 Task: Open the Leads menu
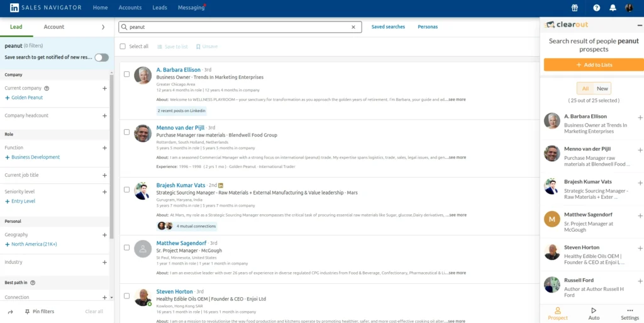pos(160,8)
